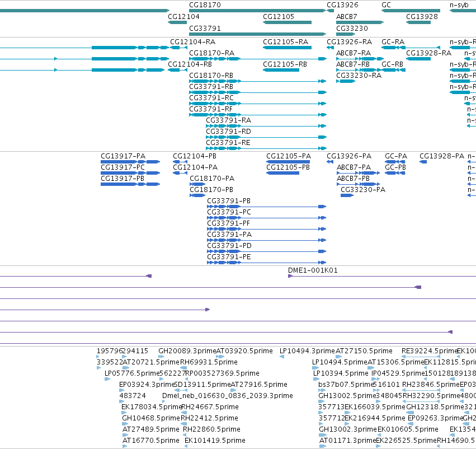This screenshot has width=476, height=449.
Task: Click the EK101419.5prime EST label
Action: click(x=215, y=441)
